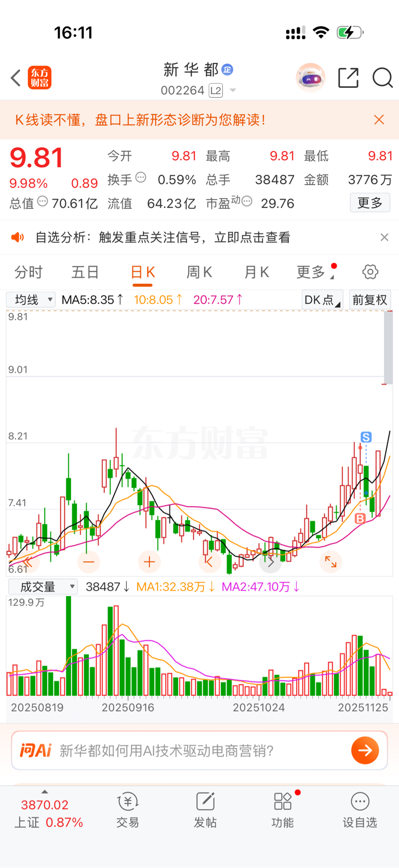The width and height of the screenshot is (399, 868).
Task: Send the AI question with orange arrow
Action: (365, 751)
